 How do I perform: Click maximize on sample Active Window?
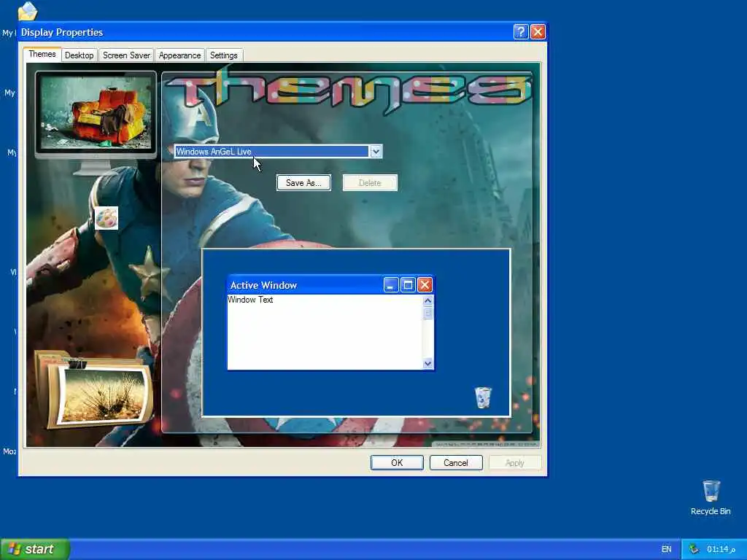click(408, 285)
